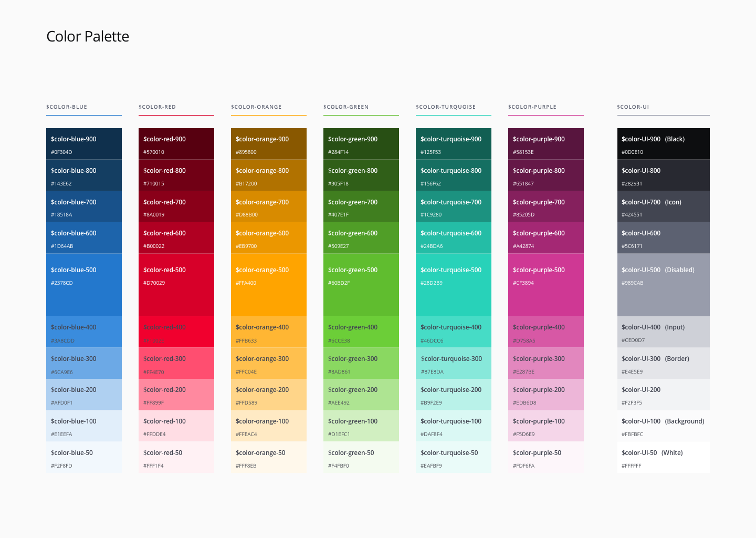Pick the $color-red-500 swatch
756x538 pixels.
176,285
